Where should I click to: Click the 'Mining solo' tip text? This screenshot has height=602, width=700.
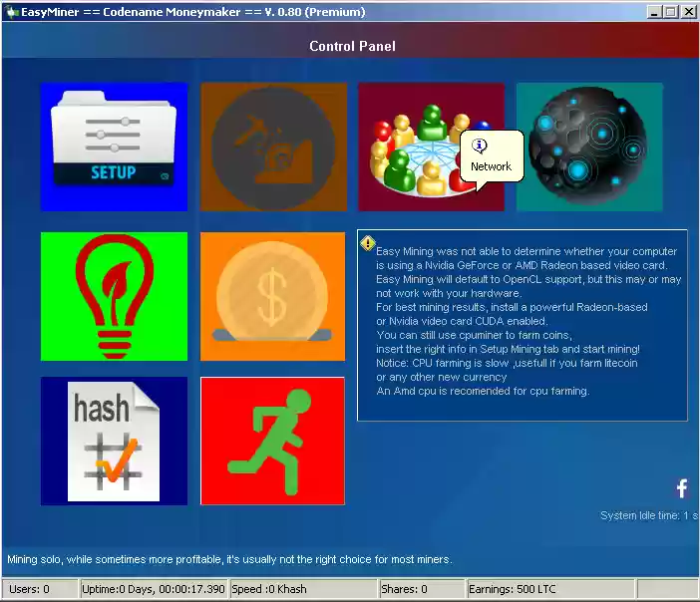point(229,559)
